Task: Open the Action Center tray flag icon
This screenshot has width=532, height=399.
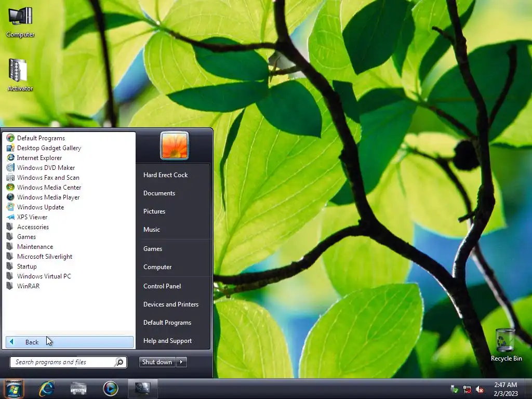Action: 454,389
